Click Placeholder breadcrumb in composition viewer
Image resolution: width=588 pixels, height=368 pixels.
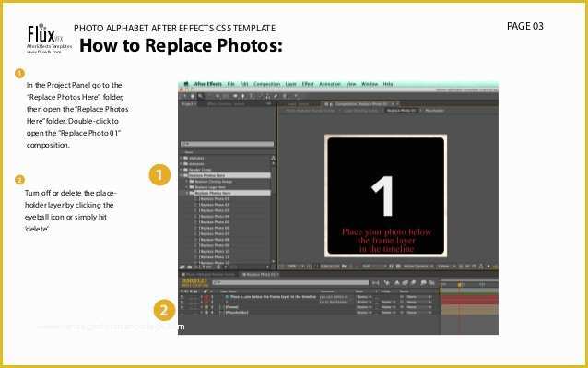434,111
